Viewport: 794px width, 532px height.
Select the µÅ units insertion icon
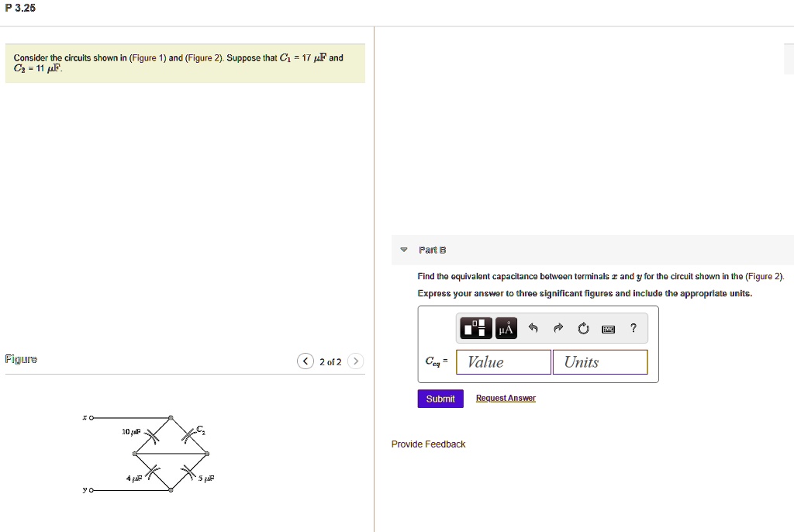(x=506, y=327)
